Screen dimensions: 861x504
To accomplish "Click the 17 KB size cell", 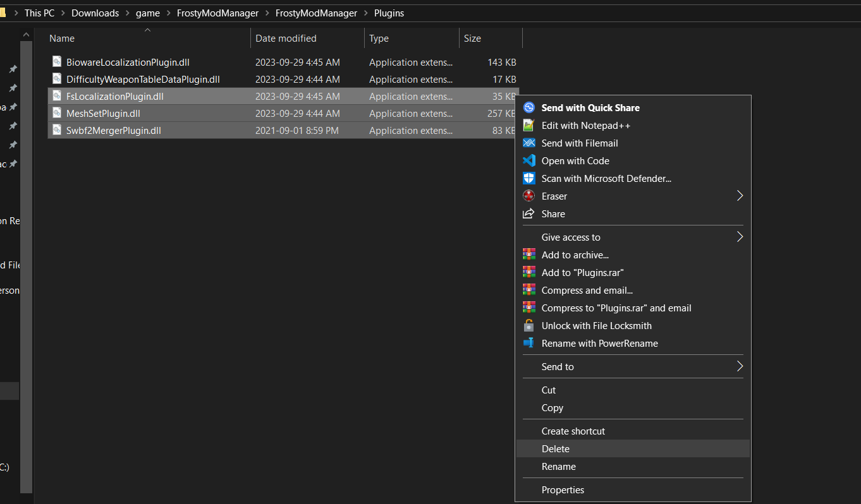I will click(x=504, y=79).
